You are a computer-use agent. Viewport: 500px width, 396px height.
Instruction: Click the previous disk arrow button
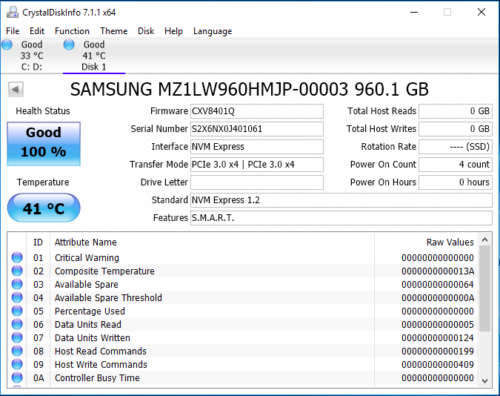pos(16,89)
